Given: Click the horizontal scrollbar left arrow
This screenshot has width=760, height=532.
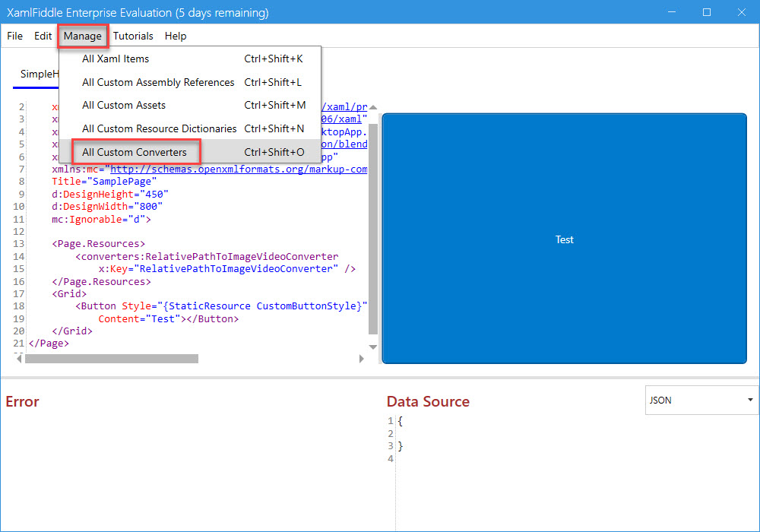Looking at the screenshot, I should coord(19,359).
